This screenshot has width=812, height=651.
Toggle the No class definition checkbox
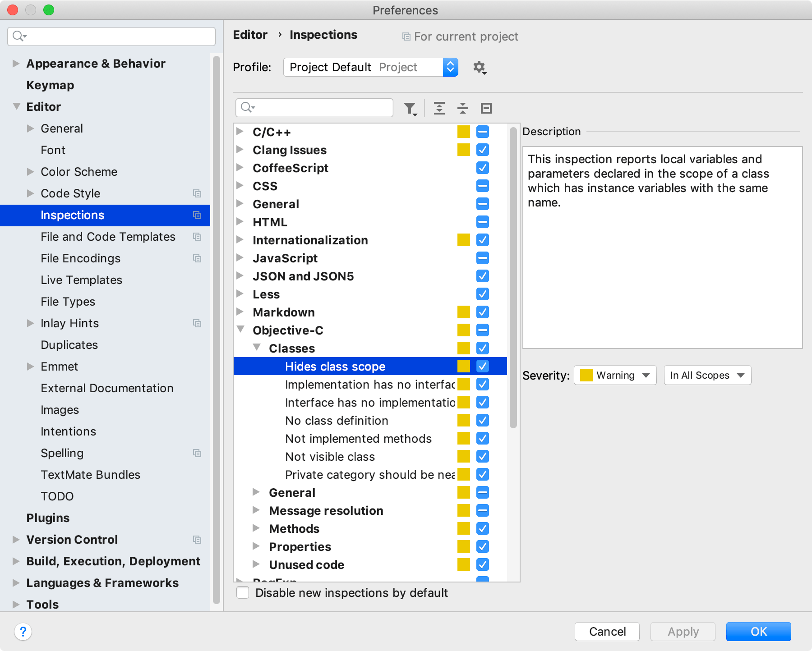(x=483, y=420)
